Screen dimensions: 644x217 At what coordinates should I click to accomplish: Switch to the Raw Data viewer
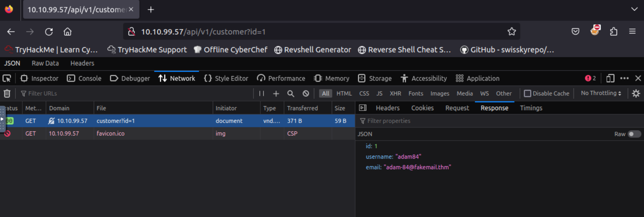point(45,63)
